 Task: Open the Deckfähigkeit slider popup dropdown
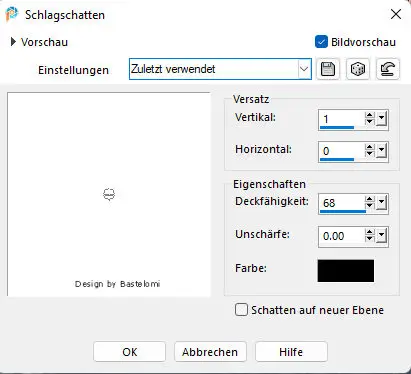(382, 203)
